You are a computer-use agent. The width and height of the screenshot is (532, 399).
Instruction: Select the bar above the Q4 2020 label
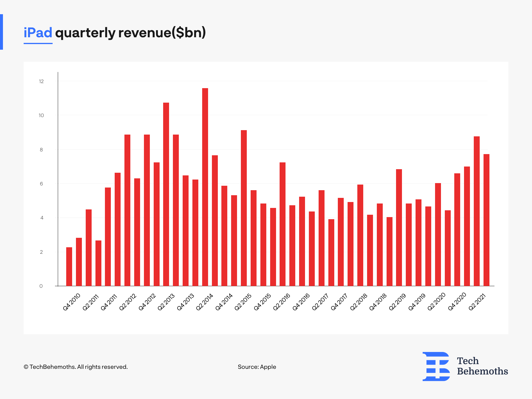pos(457,230)
